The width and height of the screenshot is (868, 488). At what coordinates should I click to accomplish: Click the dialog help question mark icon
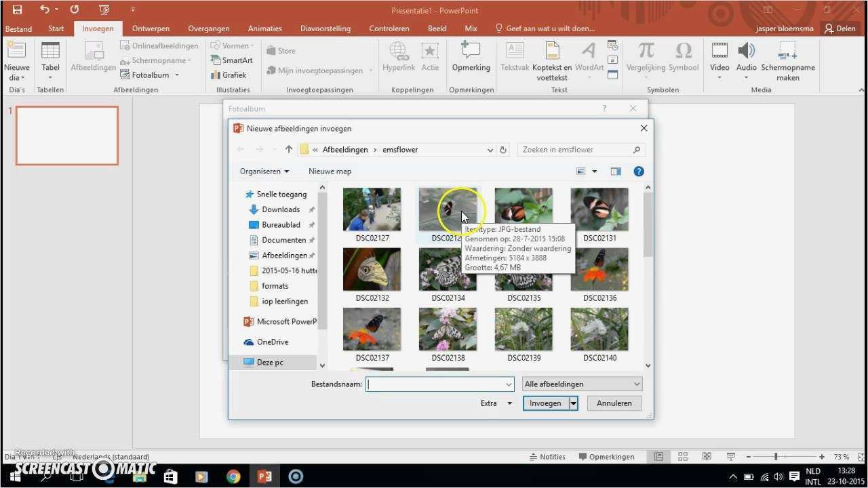point(638,171)
